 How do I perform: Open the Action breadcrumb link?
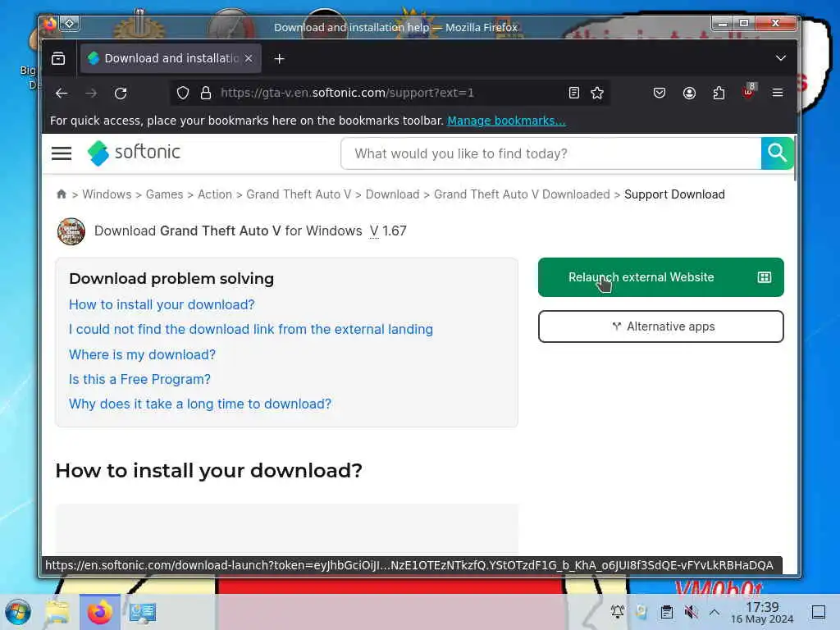point(215,194)
